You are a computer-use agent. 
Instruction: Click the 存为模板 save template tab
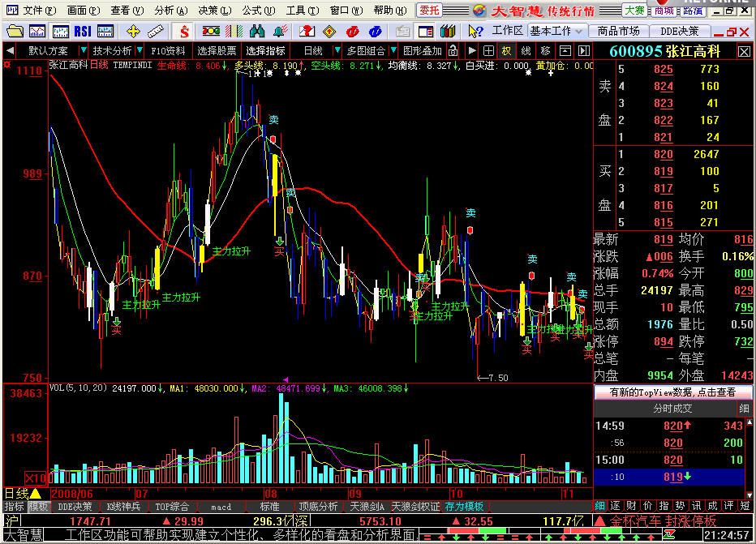[464, 507]
